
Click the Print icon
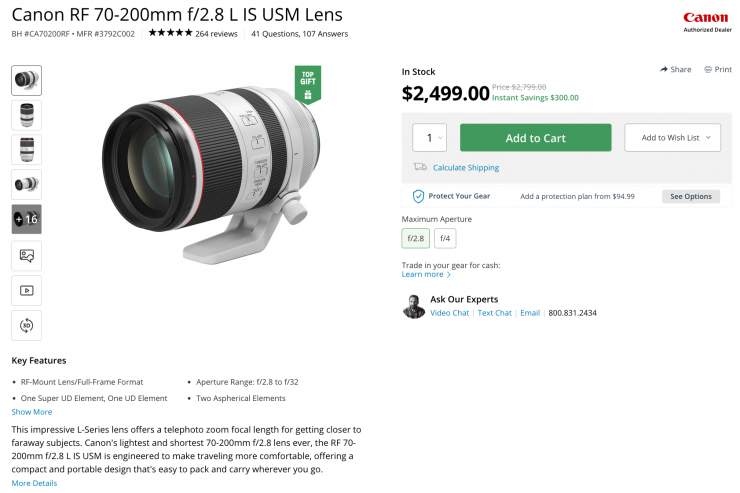click(708, 69)
